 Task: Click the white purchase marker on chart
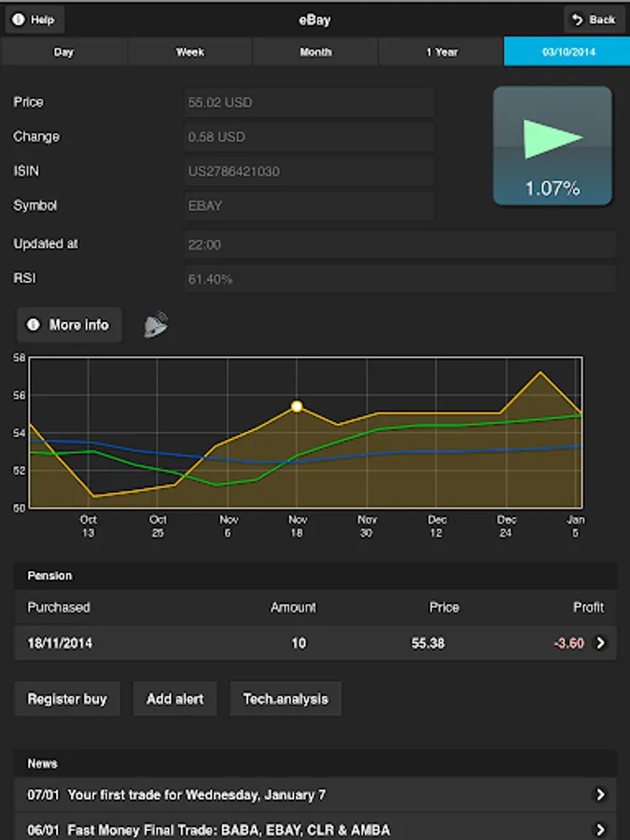tap(296, 406)
